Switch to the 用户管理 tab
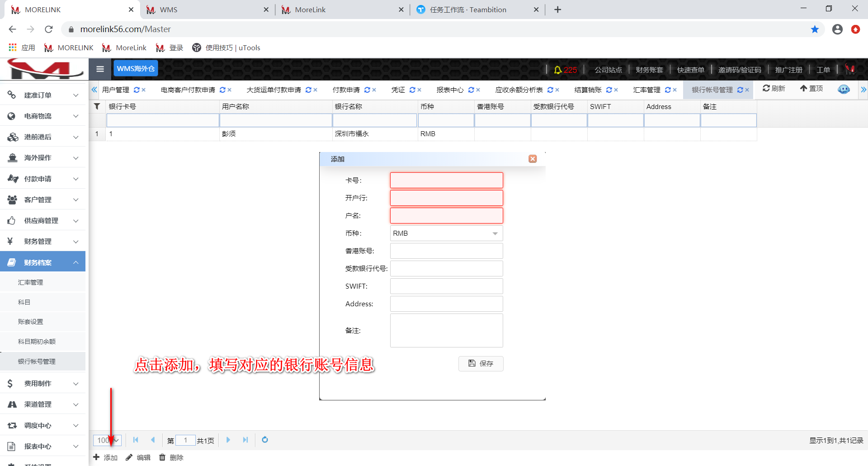Image resolution: width=868 pixels, height=466 pixels. click(x=116, y=90)
